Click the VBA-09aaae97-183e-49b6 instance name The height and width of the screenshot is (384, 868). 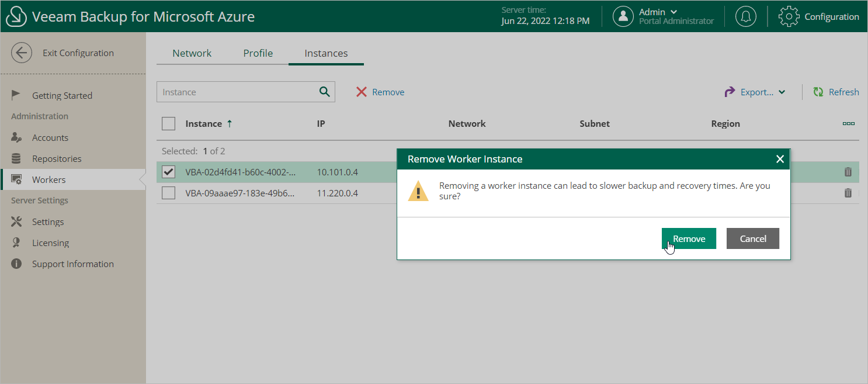tap(240, 193)
